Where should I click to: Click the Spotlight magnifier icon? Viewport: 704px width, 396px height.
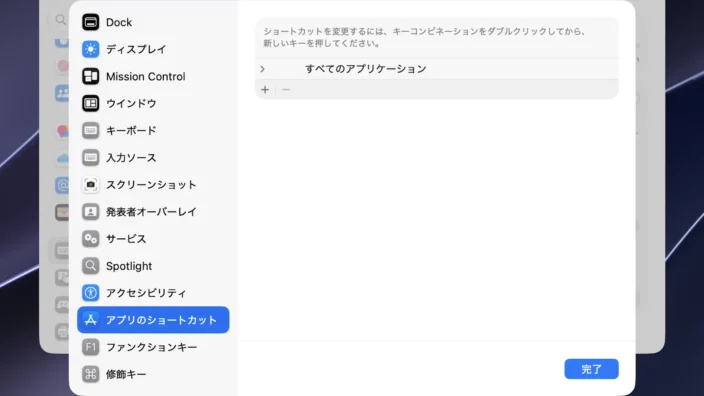tap(90, 266)
